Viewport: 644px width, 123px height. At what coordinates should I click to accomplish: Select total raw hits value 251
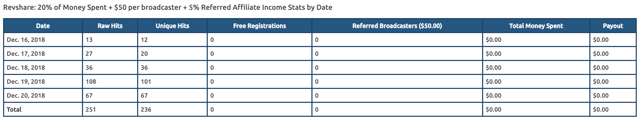pos(91,110)
